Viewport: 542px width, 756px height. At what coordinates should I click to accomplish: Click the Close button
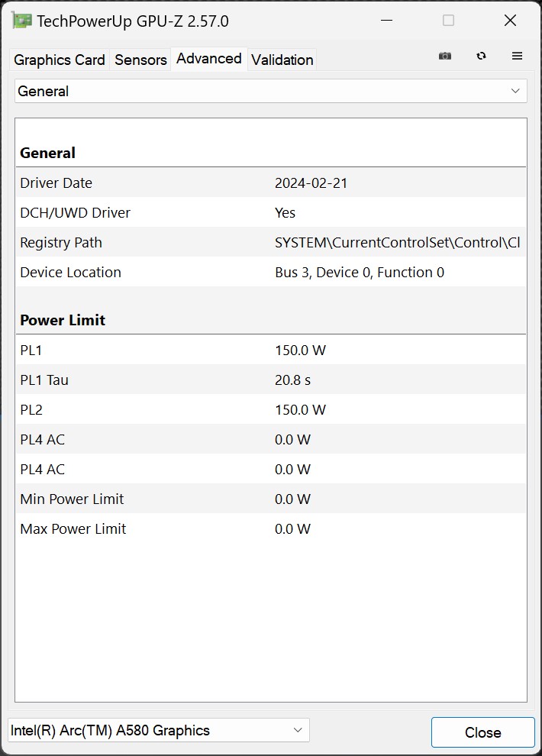482,732
